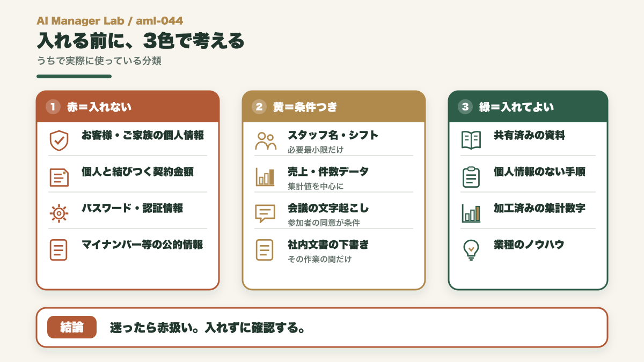The height and width of the screenshot is (362, 644).
Task: Click the header AI Manager Lab / aml-044
Action: click(110, 21)
